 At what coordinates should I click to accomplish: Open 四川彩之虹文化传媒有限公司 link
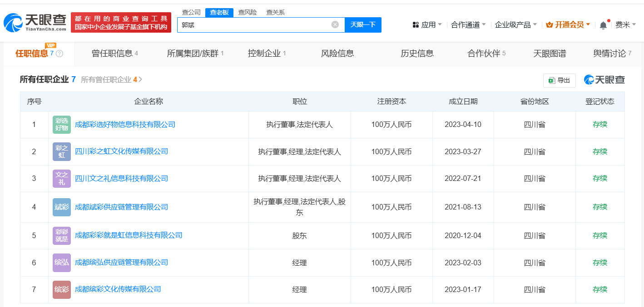[121, 151]
